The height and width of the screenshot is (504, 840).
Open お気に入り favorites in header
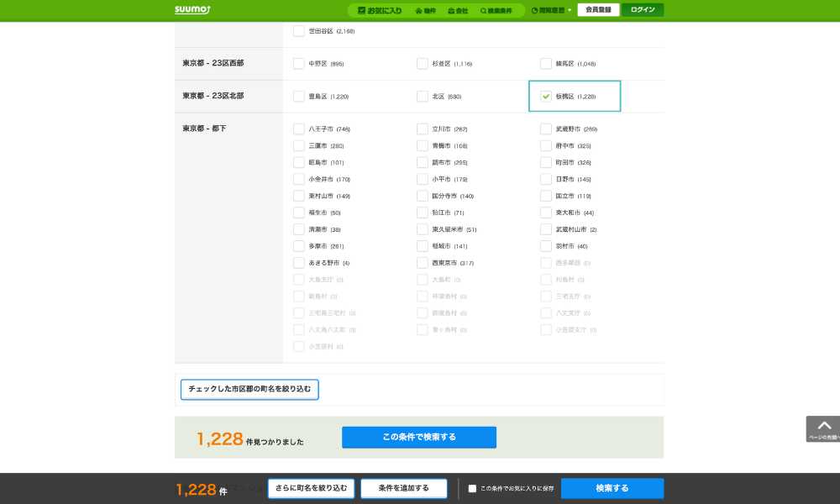(380, 11)
